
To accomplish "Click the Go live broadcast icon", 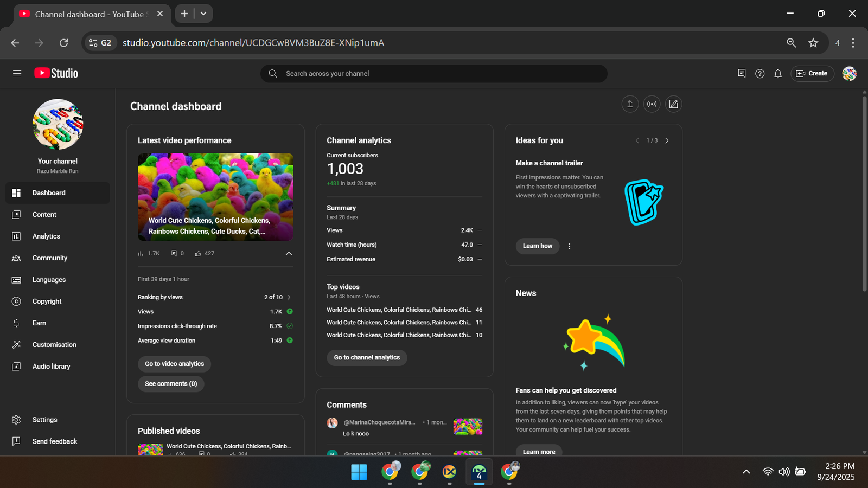I will click(652, 104).
